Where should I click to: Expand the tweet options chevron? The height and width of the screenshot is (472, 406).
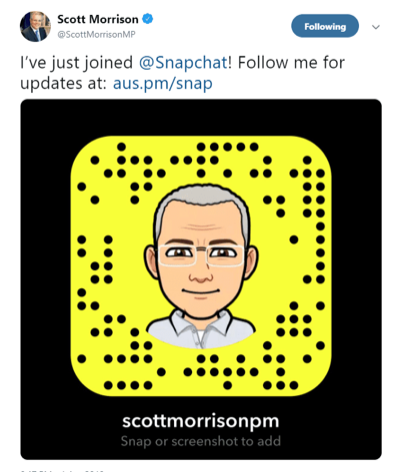point(376,27)
